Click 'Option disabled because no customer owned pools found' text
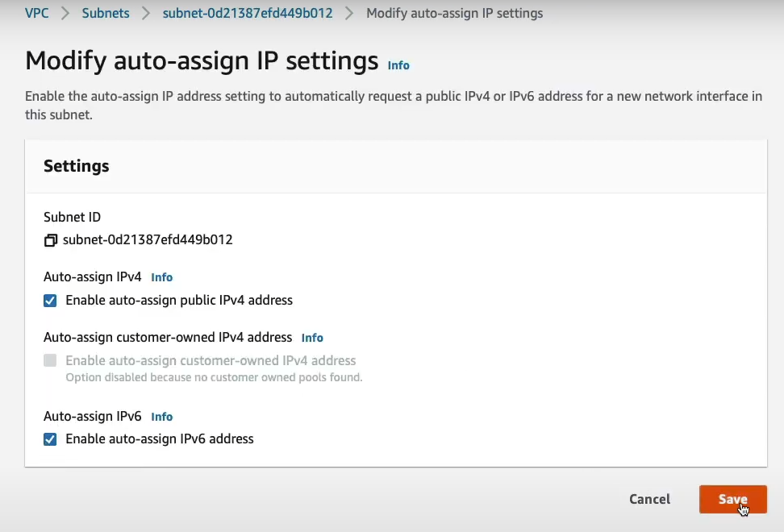Screen dimensions: 784x532 point(214,377)
